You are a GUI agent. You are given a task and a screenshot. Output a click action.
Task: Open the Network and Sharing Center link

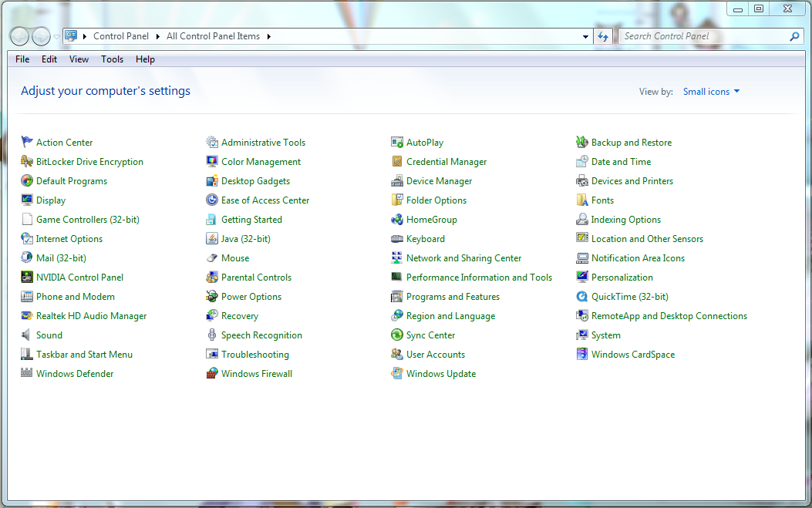pos(464,258)
